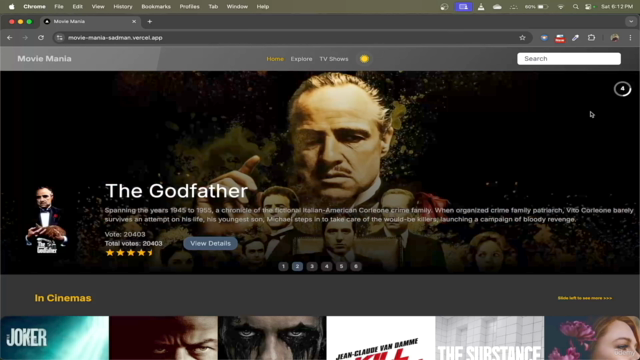Screen dimensions: 640x360
Task: Click View Details for The Godfather
Action: pos(210,243)
